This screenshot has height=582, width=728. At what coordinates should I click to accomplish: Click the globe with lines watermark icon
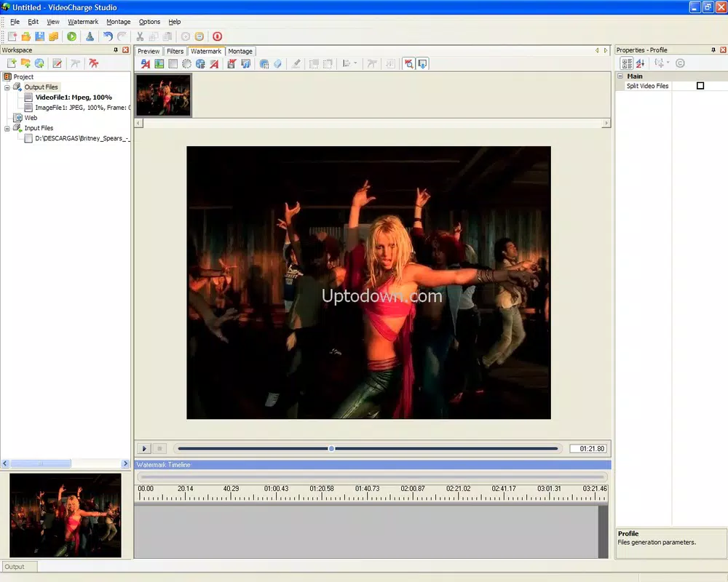click(x=200, y=63)
